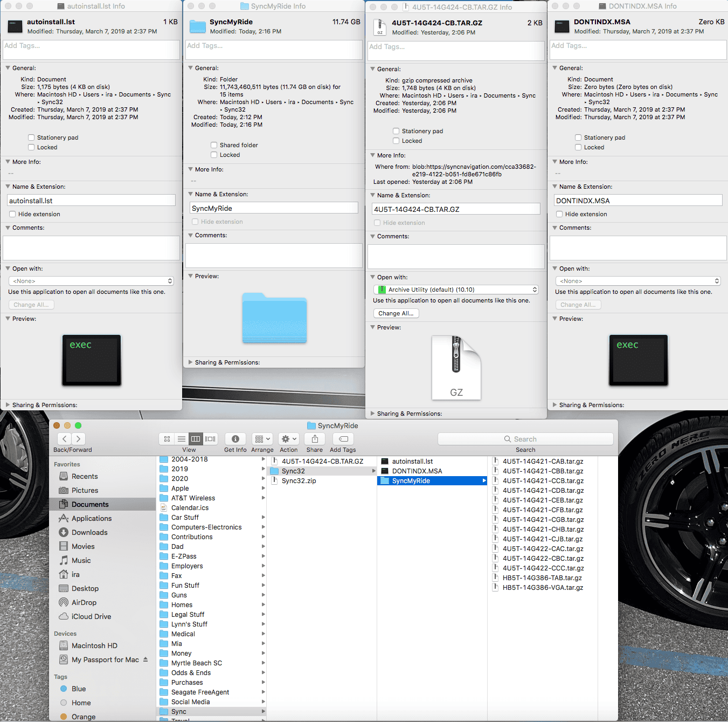Open ira home folder in sidebar

(75, 574)
